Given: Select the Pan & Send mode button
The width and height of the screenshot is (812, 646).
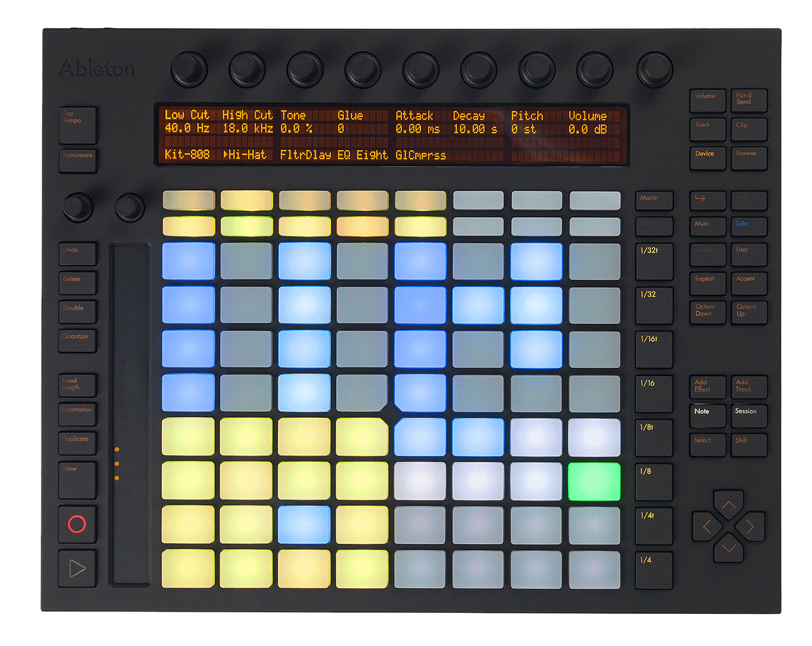Looking at the screenshot, I should (749, 101).
